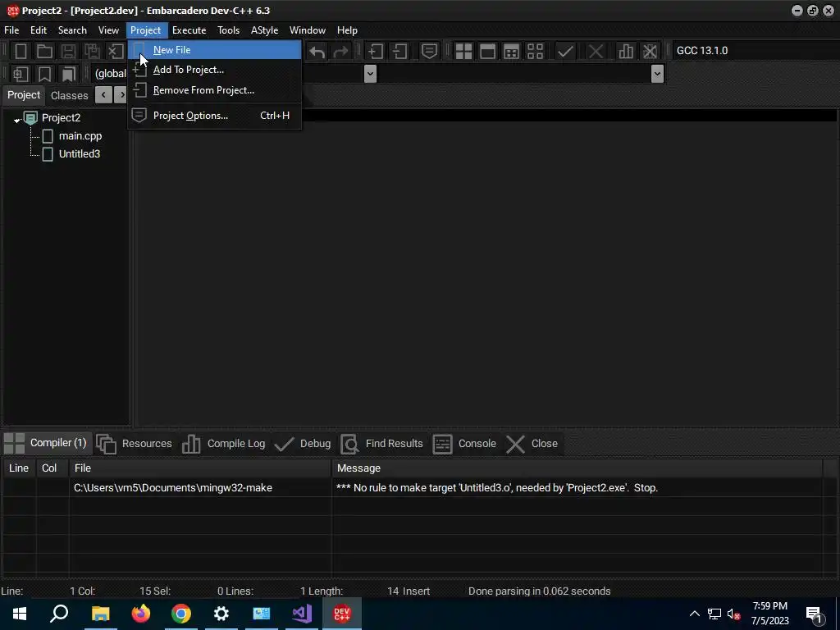Viewport: 840px width, 630px height.
Task: Select Untitled3 in the project tree
Action: [x=80, y=153]
